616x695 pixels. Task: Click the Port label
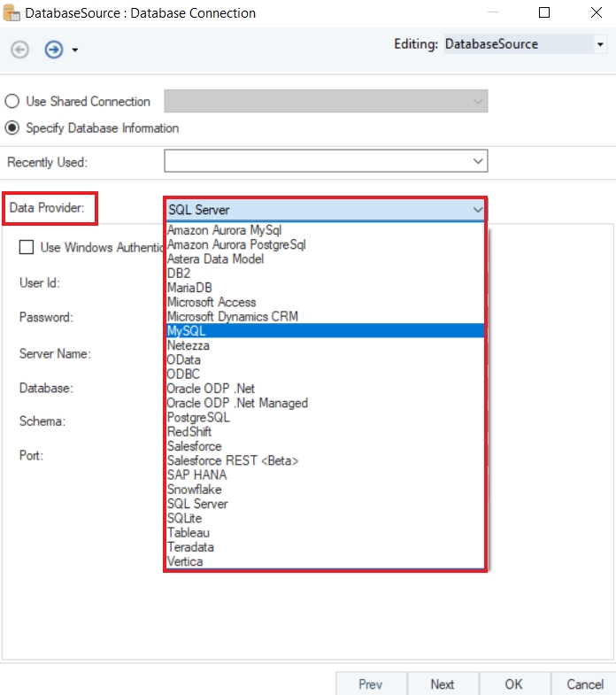(x=31, y=456)
